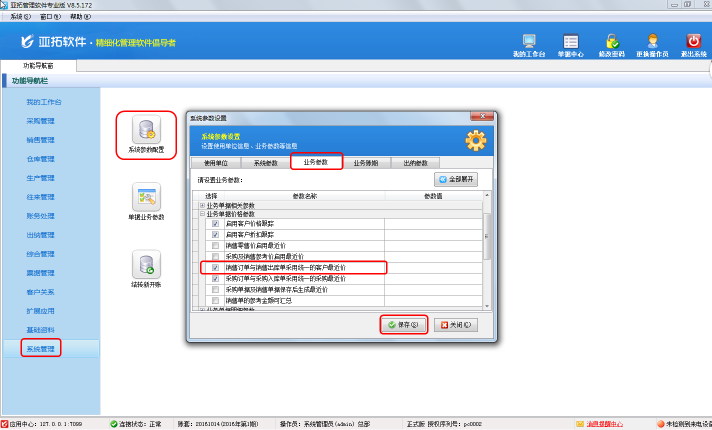712x430 pixels.
Task: Click the 更换操作员 person icon
Action: (x=652, y=42)
